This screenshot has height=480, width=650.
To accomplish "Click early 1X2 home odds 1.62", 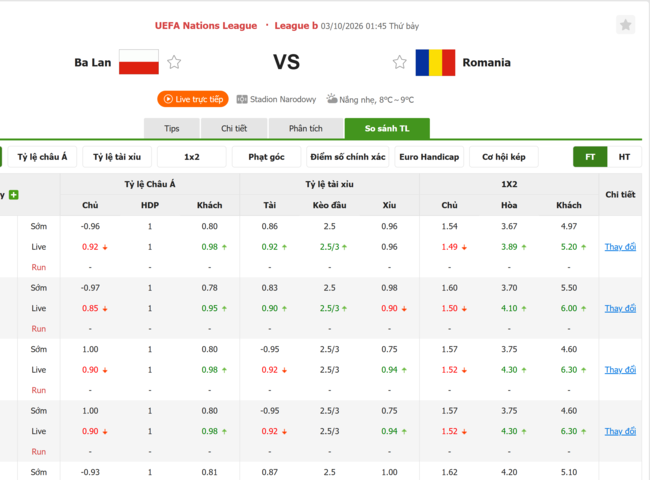I will coord(449,472).
